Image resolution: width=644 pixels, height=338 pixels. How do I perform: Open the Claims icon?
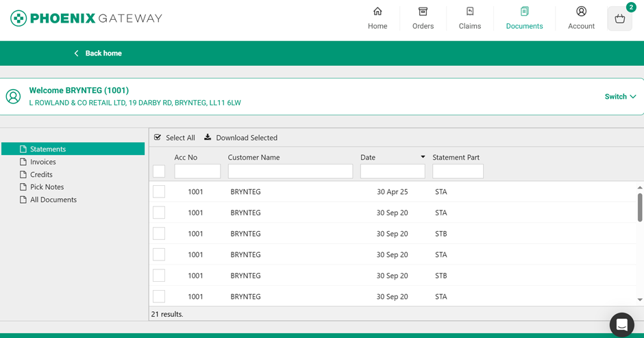coord(470,12)
